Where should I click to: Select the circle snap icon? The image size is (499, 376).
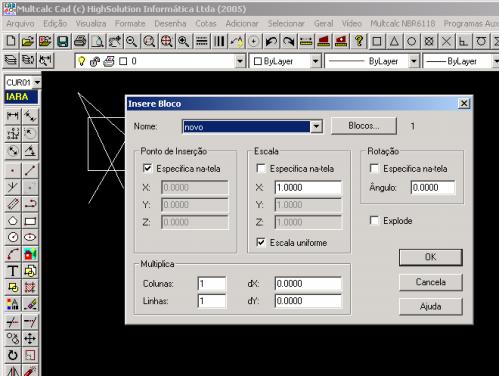coord(412,41)
